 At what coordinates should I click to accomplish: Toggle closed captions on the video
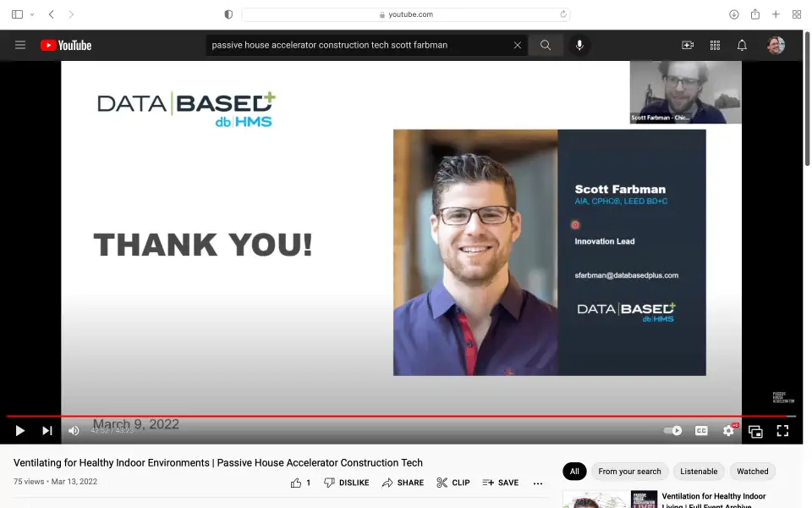coord(701,431)
